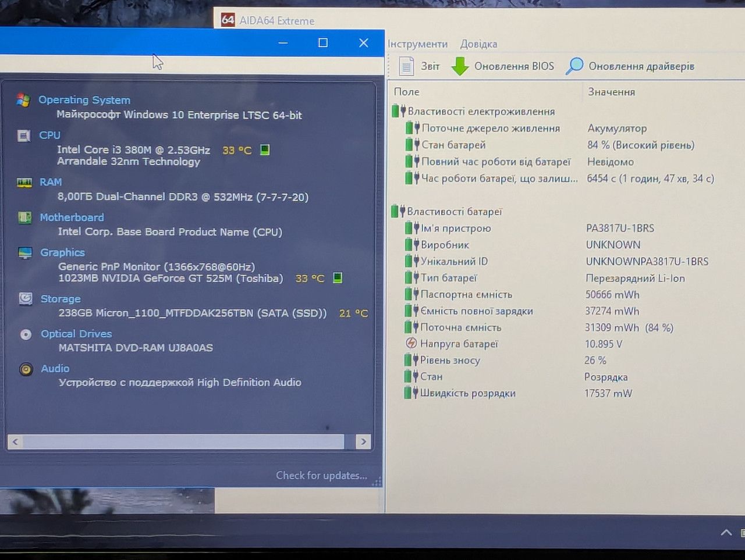Click the Optical Drives disc icon
This screenshot has width=745, height=560.
tap(26, 334)
